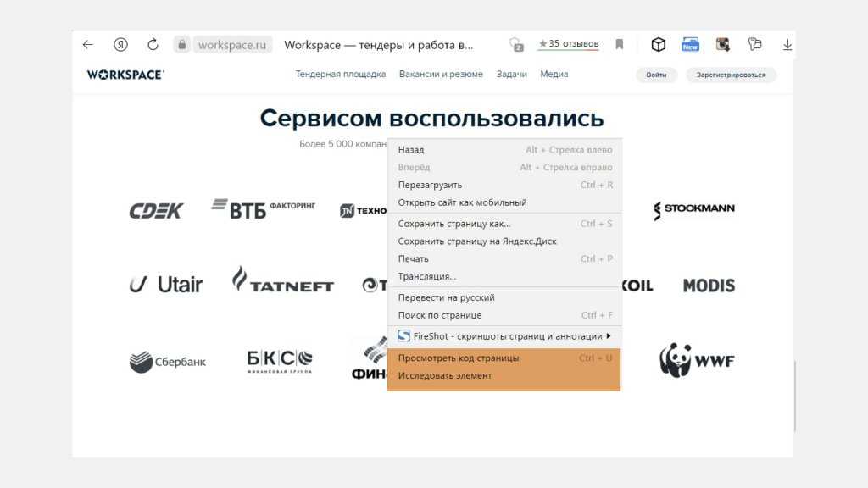The height and width of the screenshot is (488, 868).
Task: Choose Сохранить страницу как…
Action: tap(505, 224)
